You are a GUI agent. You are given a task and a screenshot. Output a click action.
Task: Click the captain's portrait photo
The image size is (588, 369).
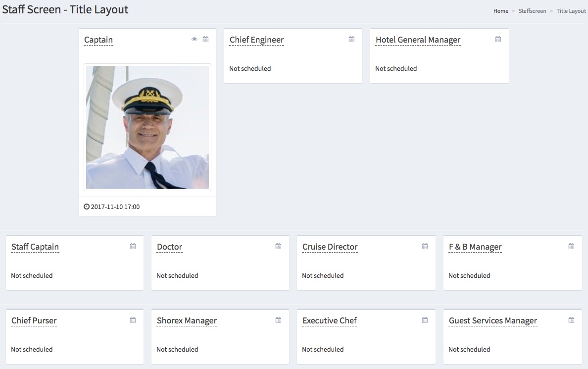click(x=147, y=127)
